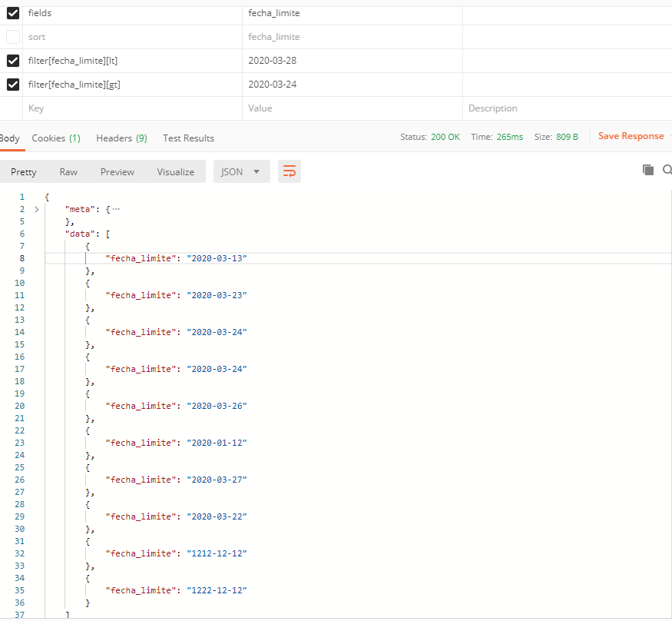The width and height of the screenshot is (672, 621).
Task: Click the empty Value input field
Action: pos(353,108)
